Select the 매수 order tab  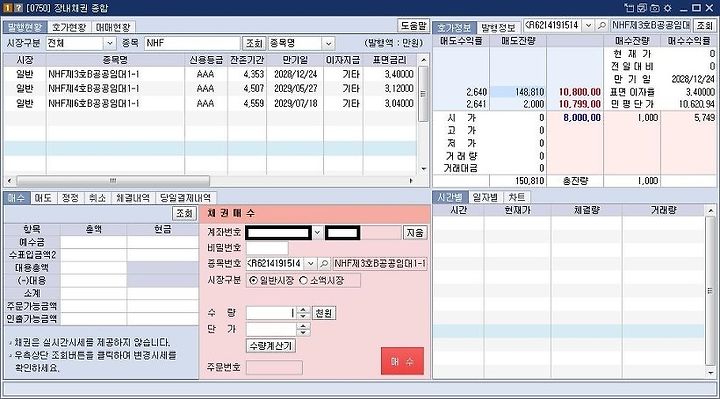[17, 198]
